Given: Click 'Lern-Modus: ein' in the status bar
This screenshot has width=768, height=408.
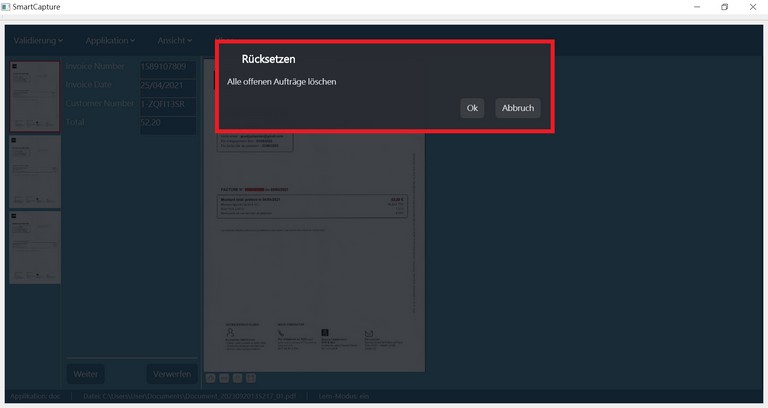Looking at the screenshot, I should tap(344, 396).
